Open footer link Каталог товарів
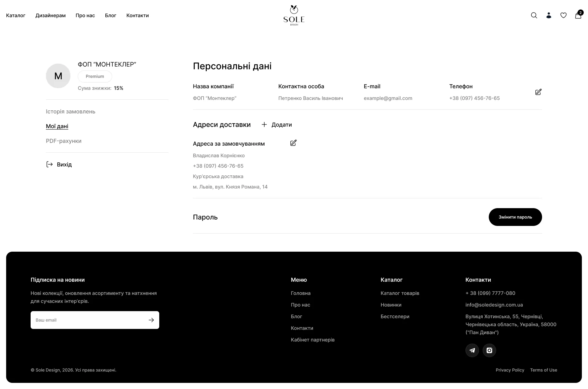This screenshot has height=389, width=588. pos(400,293)
